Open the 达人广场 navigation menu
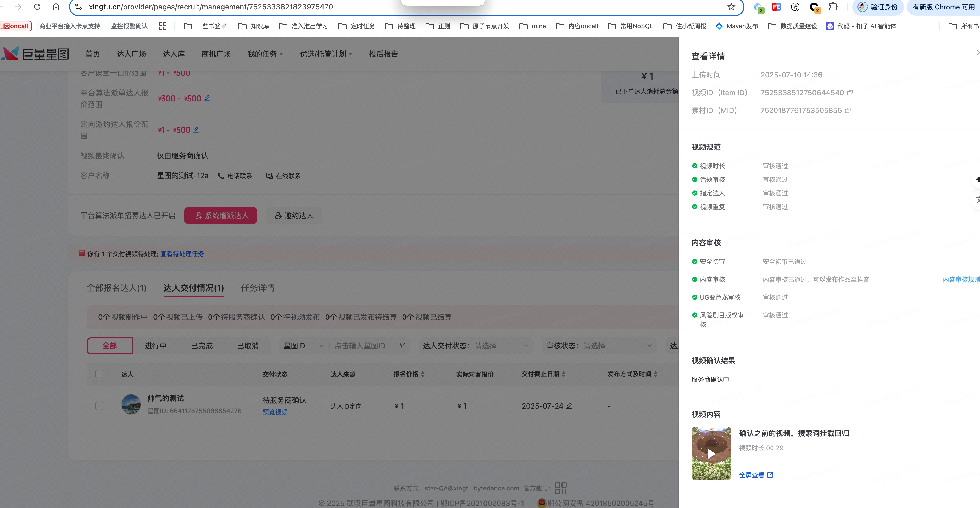The image size is (980, 508). [131, 54]
